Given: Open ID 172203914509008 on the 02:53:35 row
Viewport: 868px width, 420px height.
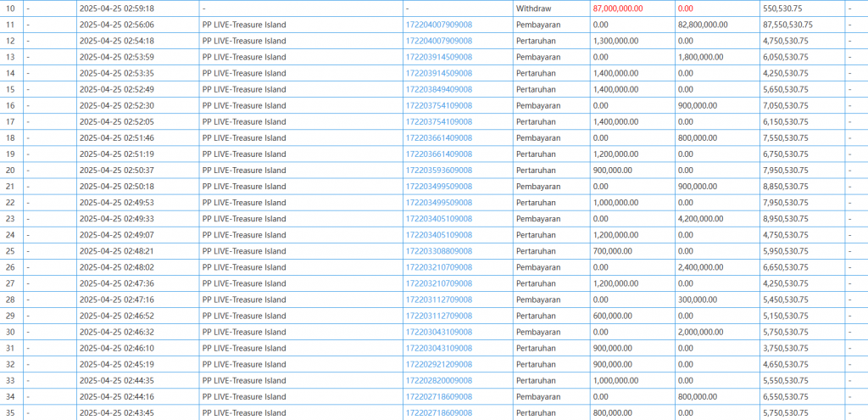Looking at the screenshot, I should pos(439,73).
